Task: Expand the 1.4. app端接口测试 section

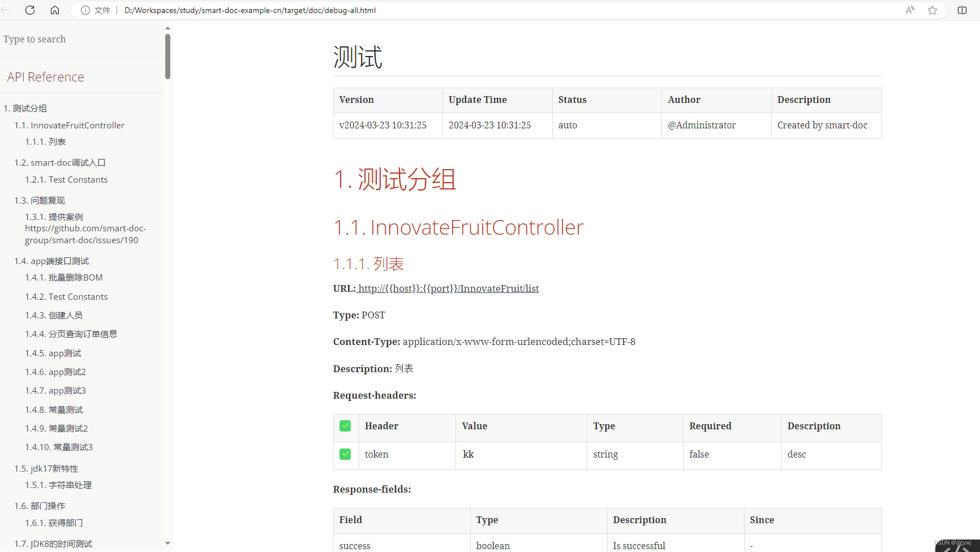Action: [x=51, y=261]
